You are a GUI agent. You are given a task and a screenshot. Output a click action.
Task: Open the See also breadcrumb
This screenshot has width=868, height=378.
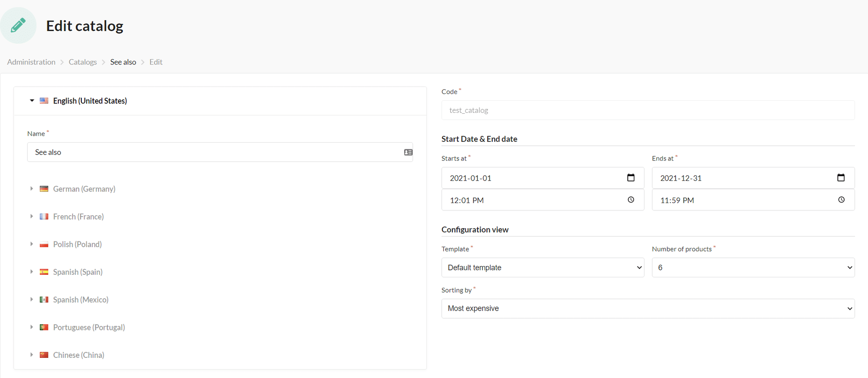123,62
